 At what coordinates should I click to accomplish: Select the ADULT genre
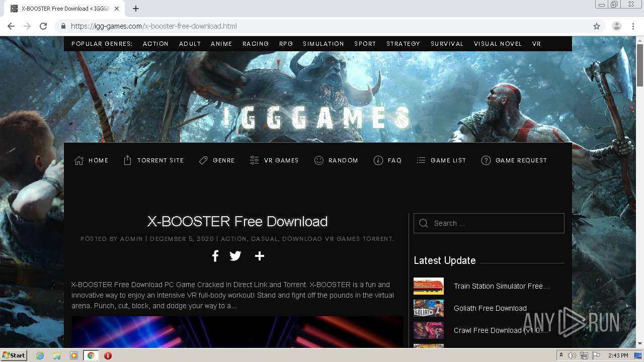(190, 44)
